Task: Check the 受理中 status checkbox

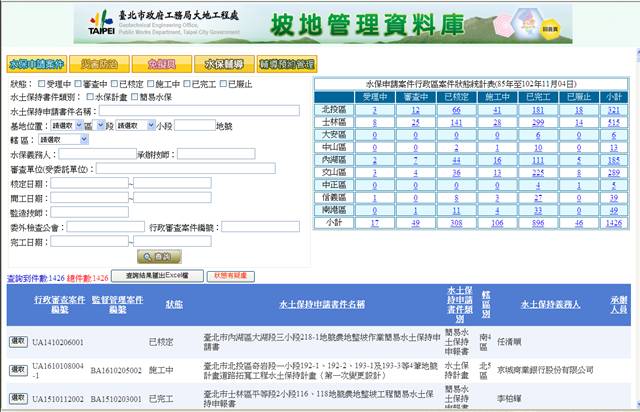Action: point(41,84)
